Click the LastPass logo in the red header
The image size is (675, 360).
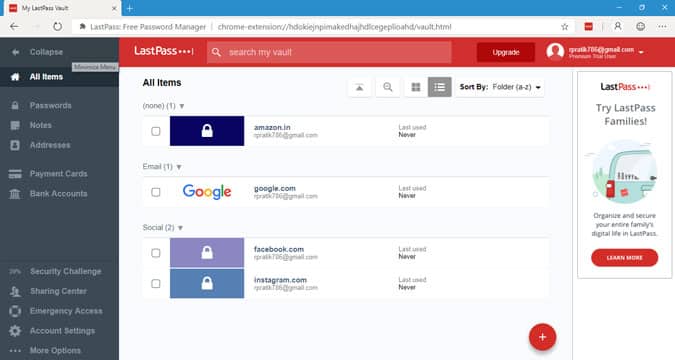164,51
